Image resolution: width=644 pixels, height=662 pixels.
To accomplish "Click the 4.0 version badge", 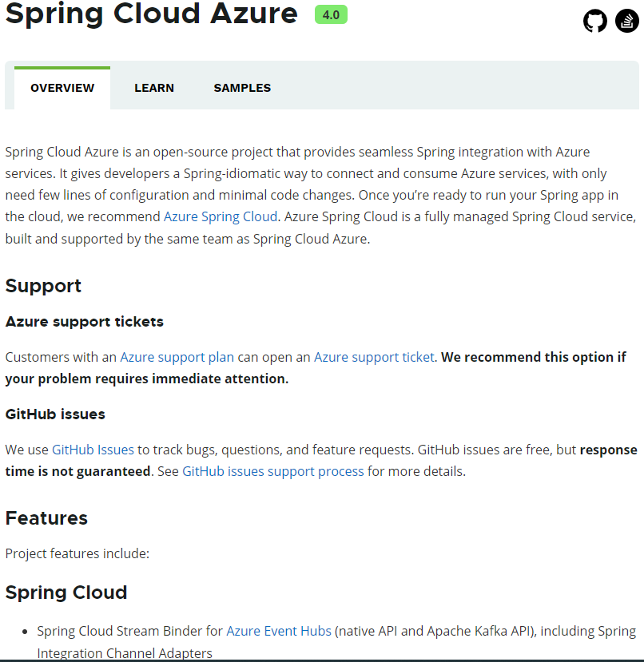I will (331, 15).
